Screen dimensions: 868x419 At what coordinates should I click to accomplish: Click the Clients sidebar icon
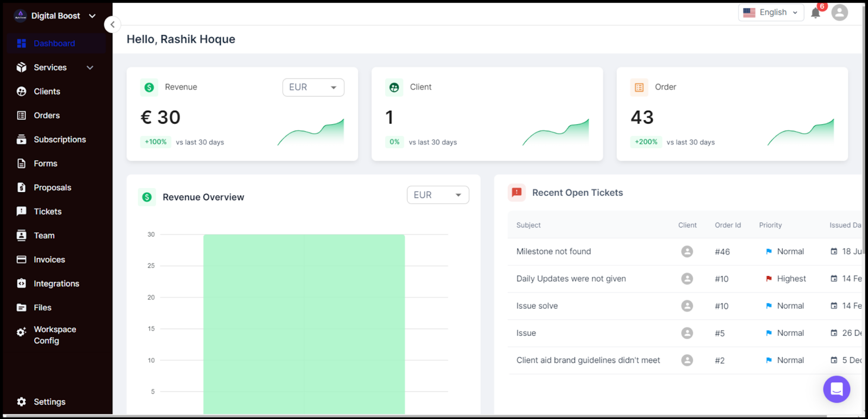tap(21, 91)
